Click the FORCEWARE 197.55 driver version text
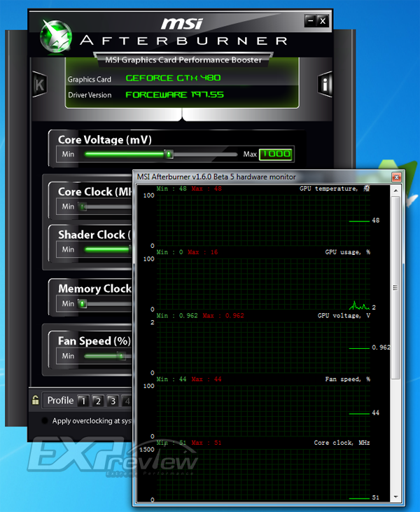 pos(174,95)
